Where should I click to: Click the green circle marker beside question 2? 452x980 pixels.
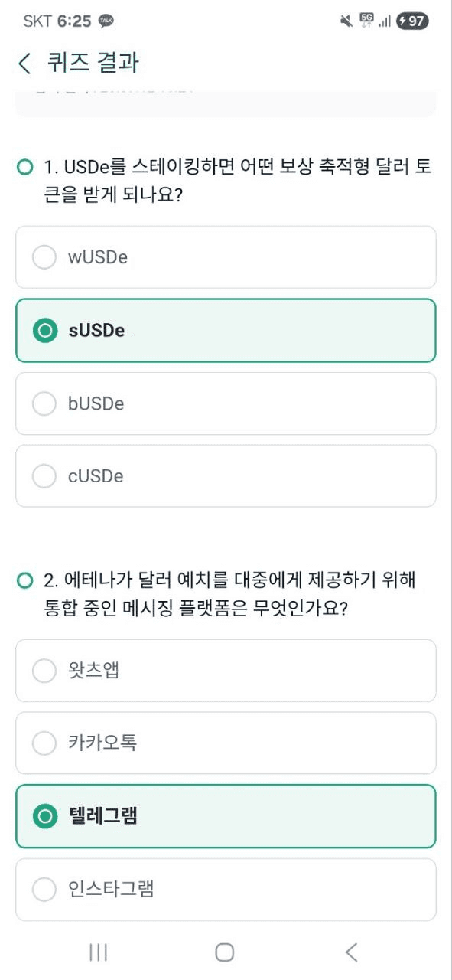coord(25,580)
